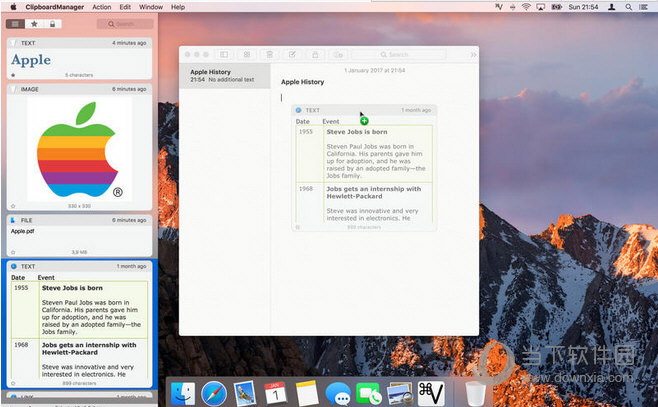Open the Action menu
The width and height of the screenshot is (658, 407).
click(102, 7)
